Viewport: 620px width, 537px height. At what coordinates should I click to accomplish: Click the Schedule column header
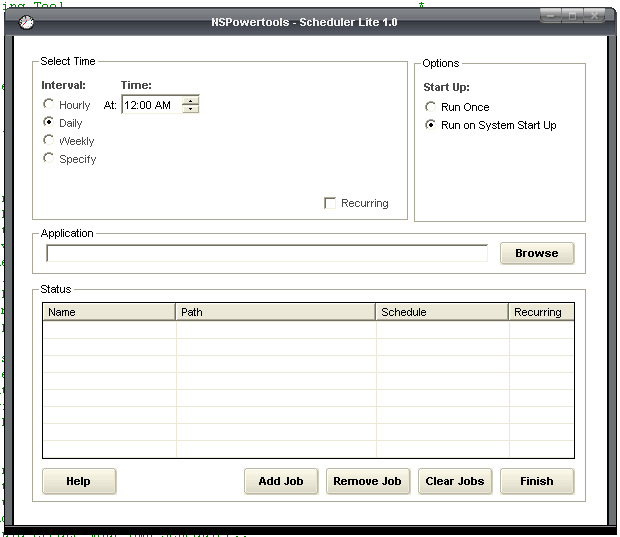(442, 312)
